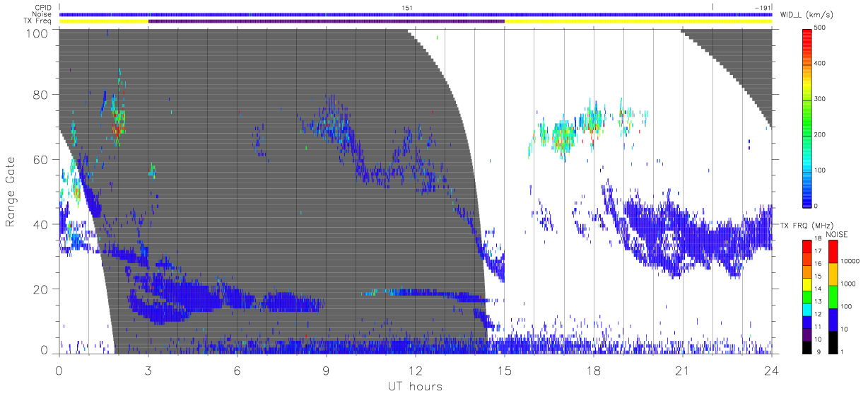Click the CPID value 151 at top
The height and width of the screenshot is (401, 868).
[x=407, y=7]
